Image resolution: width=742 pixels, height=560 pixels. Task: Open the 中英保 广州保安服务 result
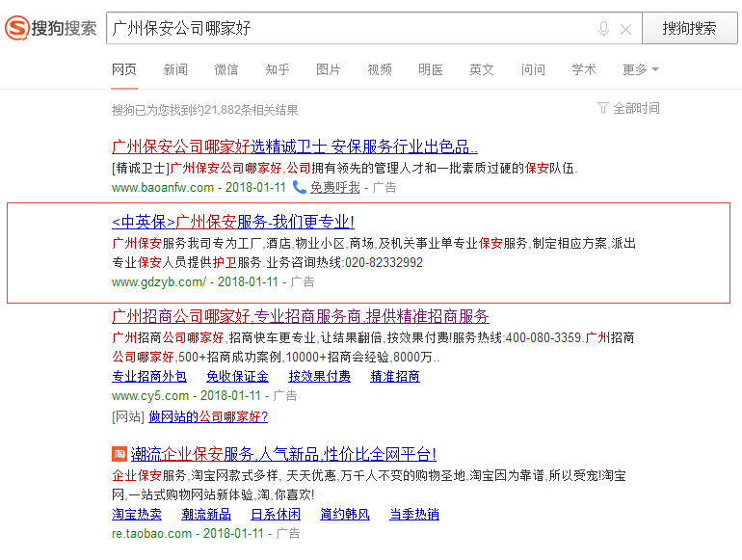[233, 221]
